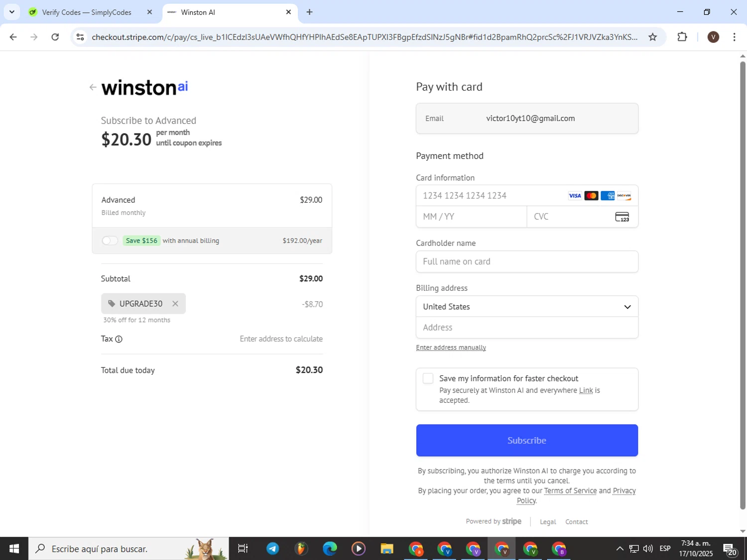Screen dimensions: 747x560
Task: Open network icon in system tray
Action: tap(634, 549)
